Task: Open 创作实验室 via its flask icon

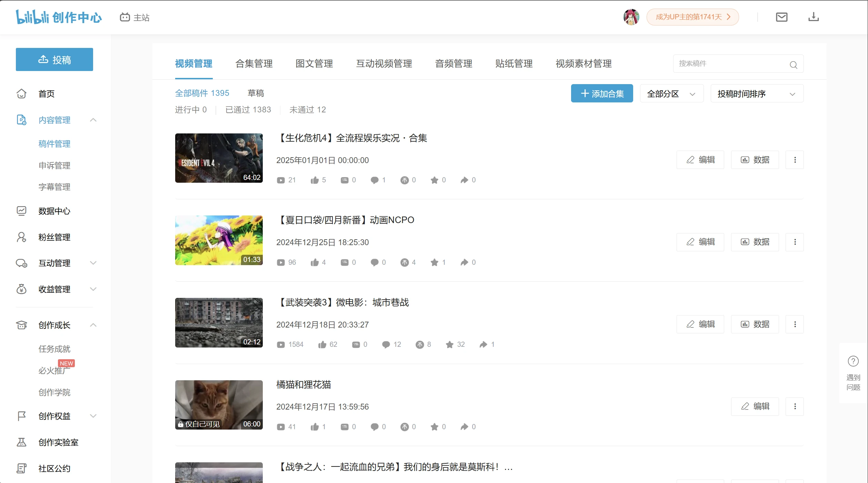Action: (x=22, y=442)
